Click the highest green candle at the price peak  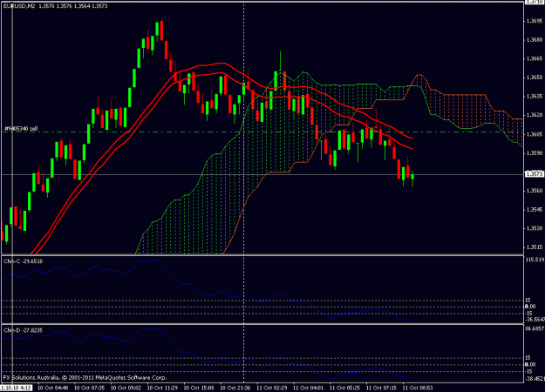(157, 30)
